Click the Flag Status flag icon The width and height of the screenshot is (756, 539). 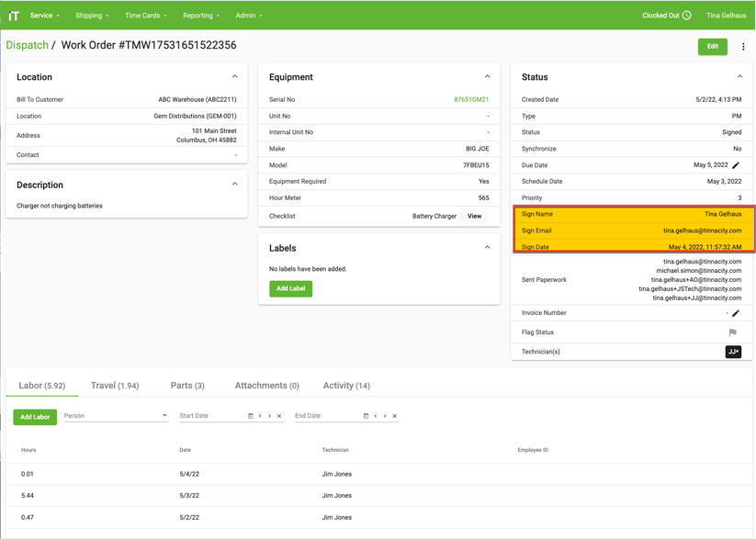click(x=732, y=332)
